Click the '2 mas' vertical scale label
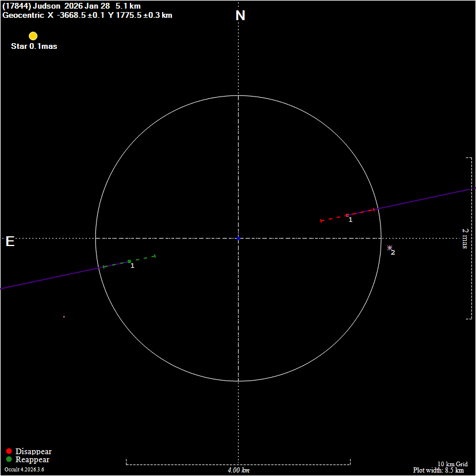 [465, 238]
